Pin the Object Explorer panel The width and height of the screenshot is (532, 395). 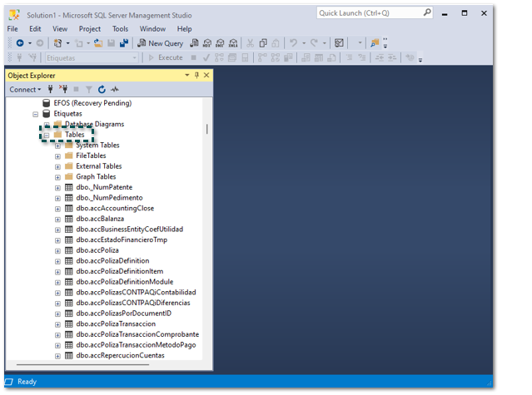[x=196, y=75]
